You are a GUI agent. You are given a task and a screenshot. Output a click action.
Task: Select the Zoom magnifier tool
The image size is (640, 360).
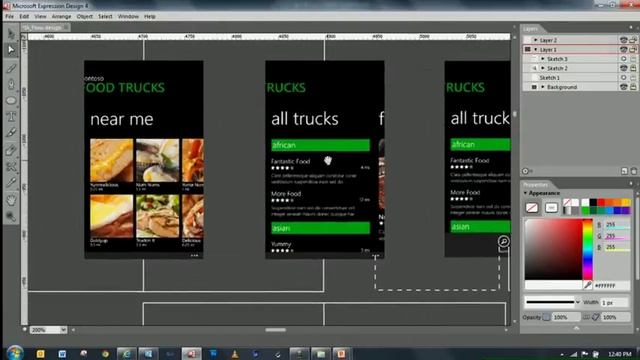[11, 216]
